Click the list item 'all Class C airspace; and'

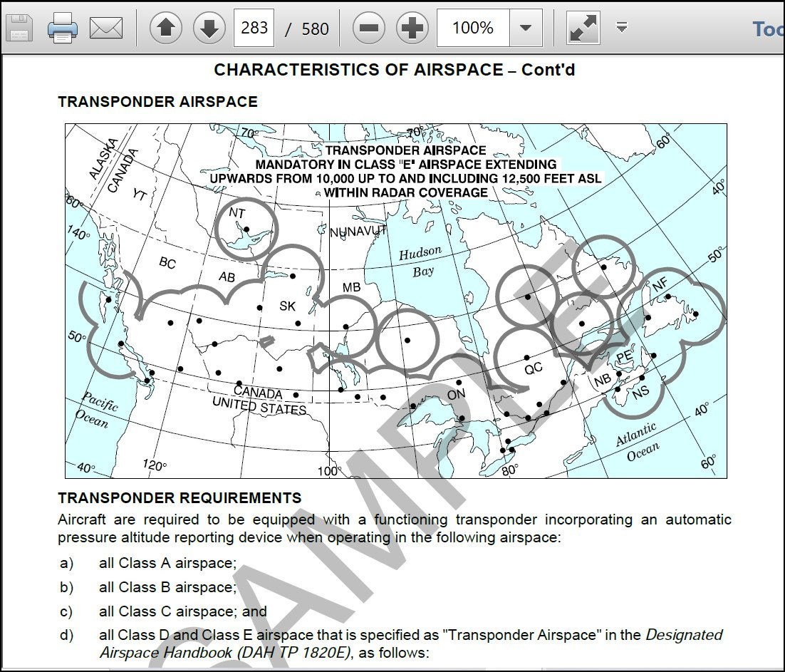(x=183, y=611)
